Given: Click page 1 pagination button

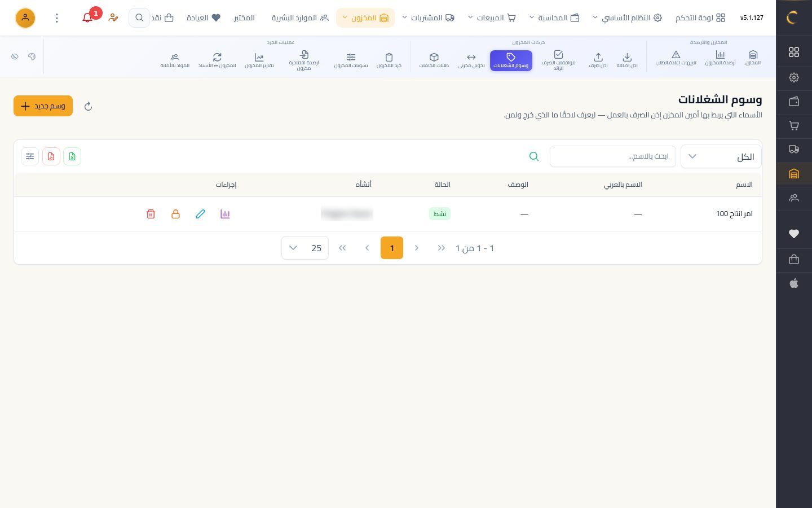Looking at the screenshot, I should [x=392, y=248].
